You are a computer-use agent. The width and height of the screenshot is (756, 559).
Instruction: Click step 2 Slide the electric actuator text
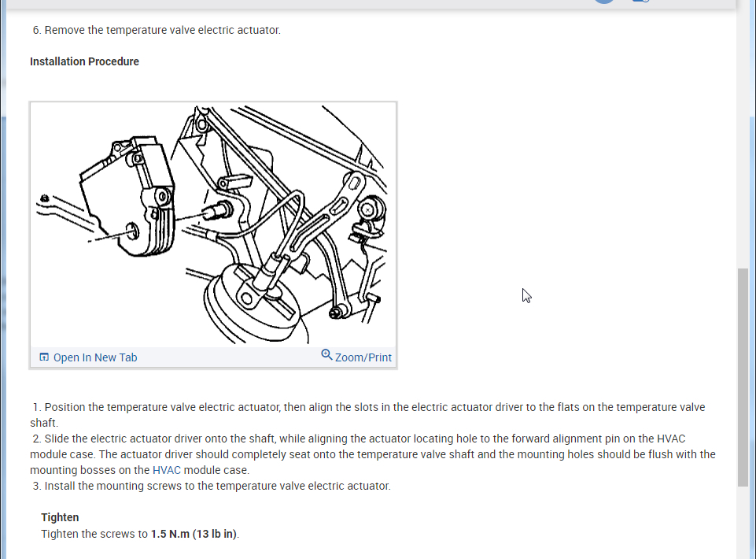coord(373,454)
